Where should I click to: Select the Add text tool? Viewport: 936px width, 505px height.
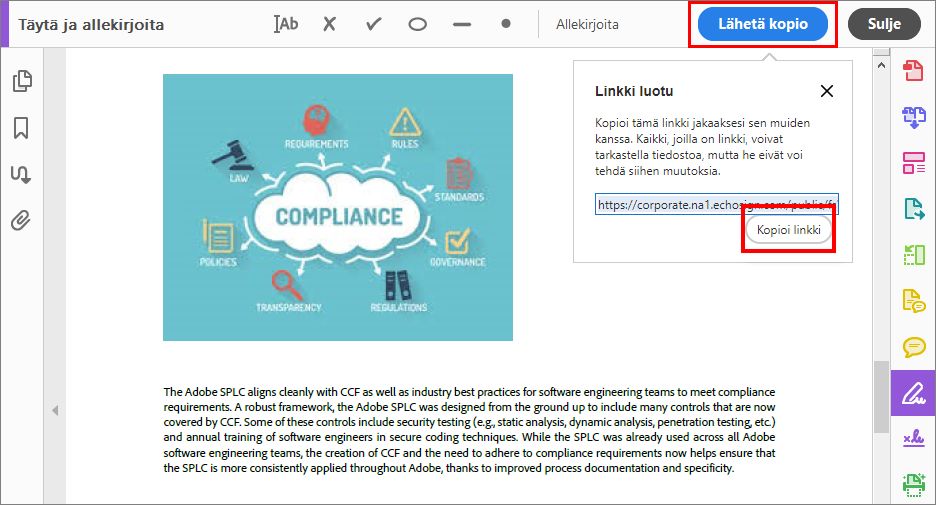pos(286,24)
